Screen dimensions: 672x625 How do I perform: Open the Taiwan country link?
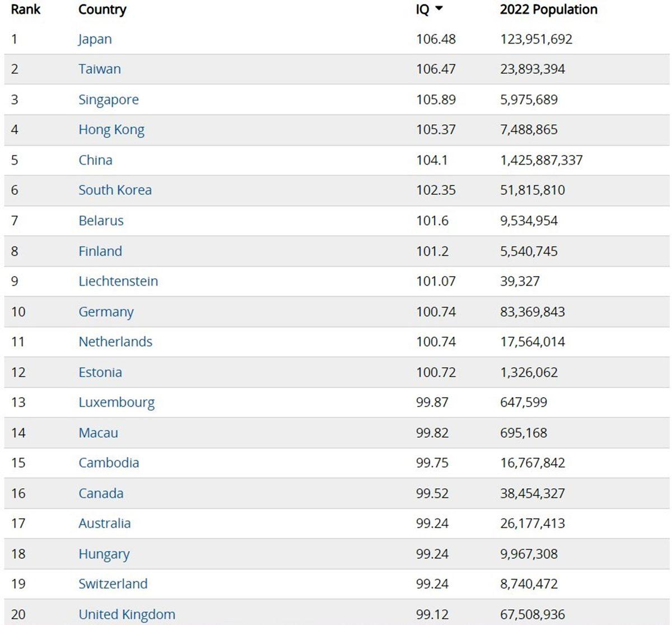point(99,69)
